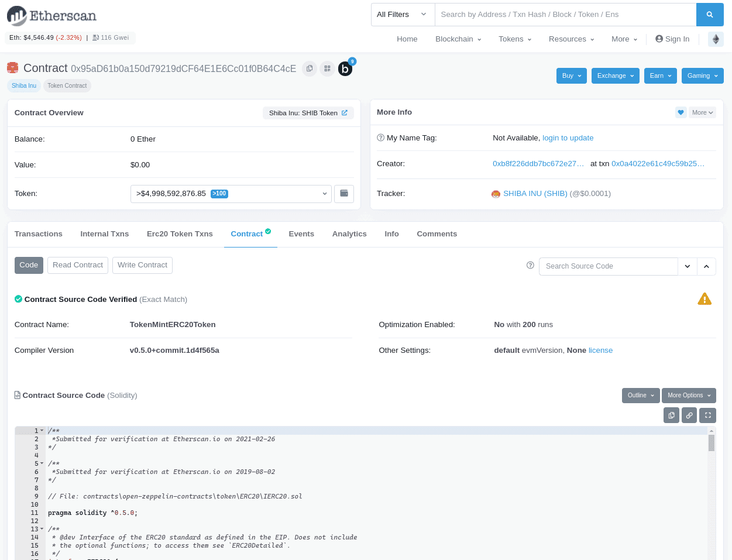Click the Contract Source Code file icon

[18, 395]
